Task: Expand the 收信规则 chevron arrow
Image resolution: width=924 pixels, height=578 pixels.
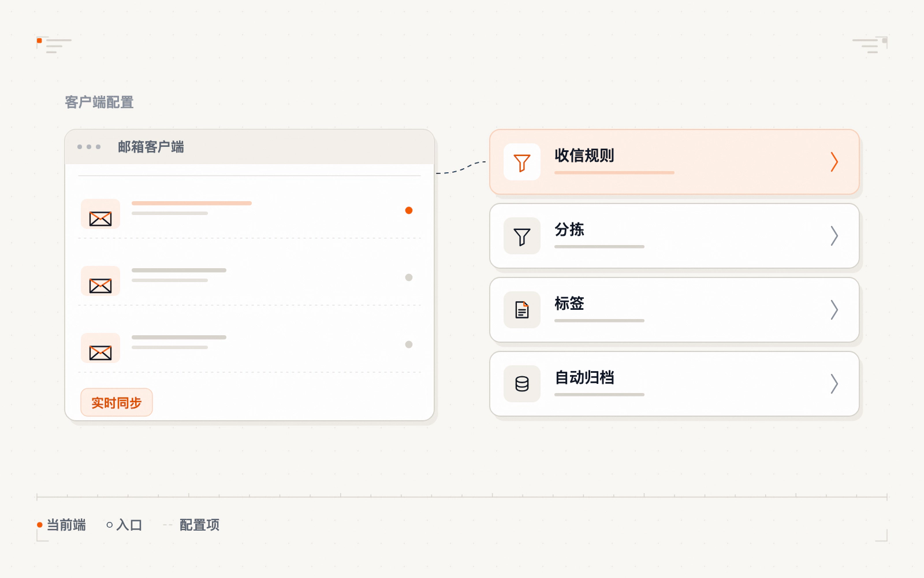Action: point(834,162)
